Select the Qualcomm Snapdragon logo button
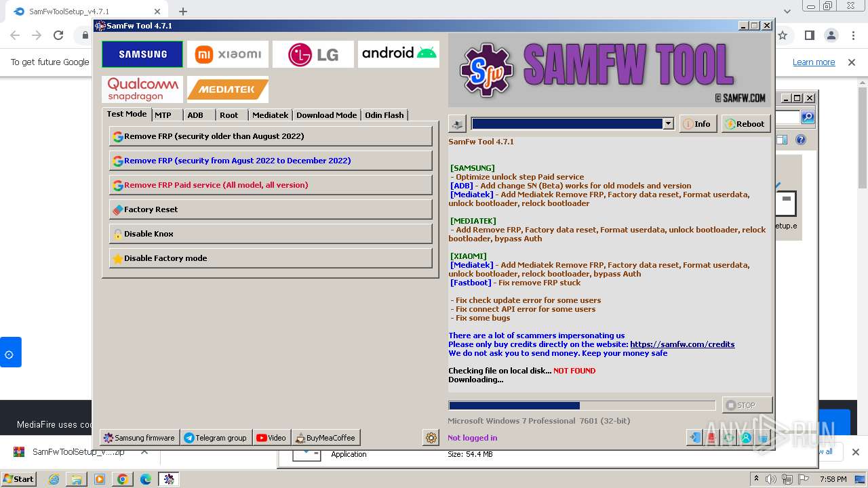This screenshot has width=868, height=488. (142, 89)
